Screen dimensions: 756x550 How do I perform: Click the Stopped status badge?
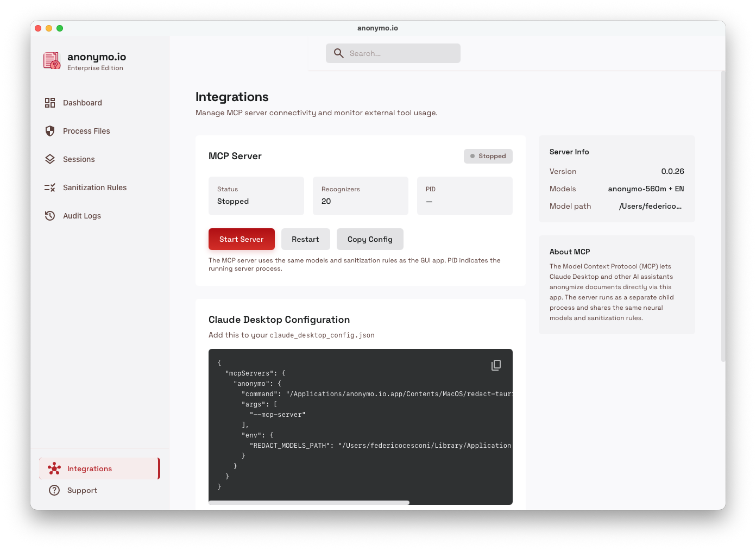488,156
